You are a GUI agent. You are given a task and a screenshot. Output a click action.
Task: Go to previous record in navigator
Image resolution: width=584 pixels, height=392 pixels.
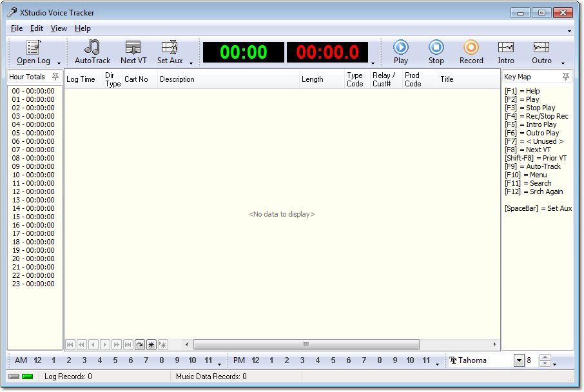[x=93, y=345]
